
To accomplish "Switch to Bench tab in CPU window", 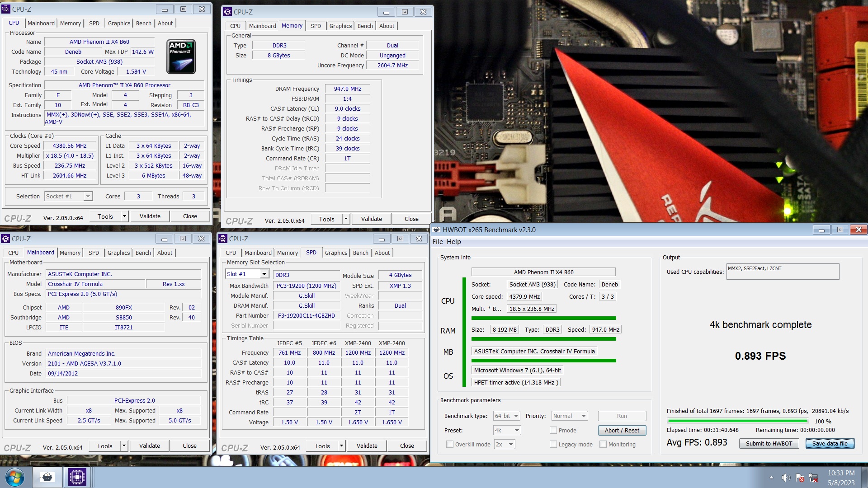I will (x=143, y=23).
